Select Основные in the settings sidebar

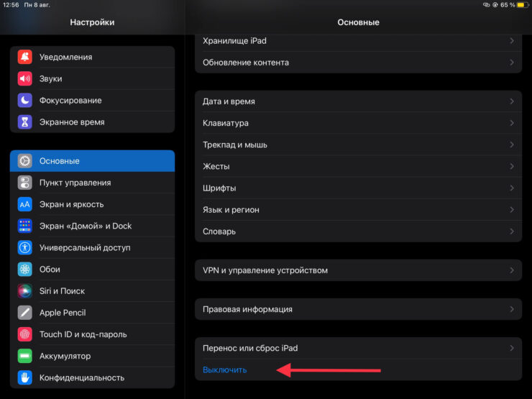[92, 161]
